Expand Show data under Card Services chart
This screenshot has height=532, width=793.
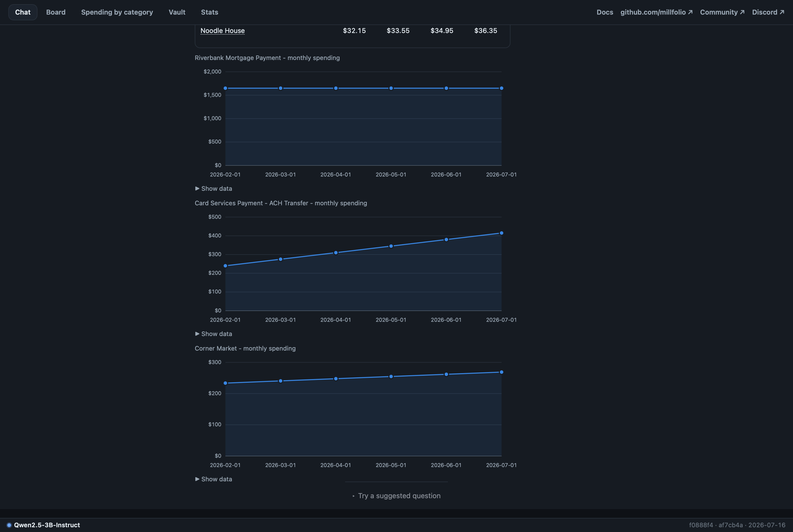click(213, 334)
